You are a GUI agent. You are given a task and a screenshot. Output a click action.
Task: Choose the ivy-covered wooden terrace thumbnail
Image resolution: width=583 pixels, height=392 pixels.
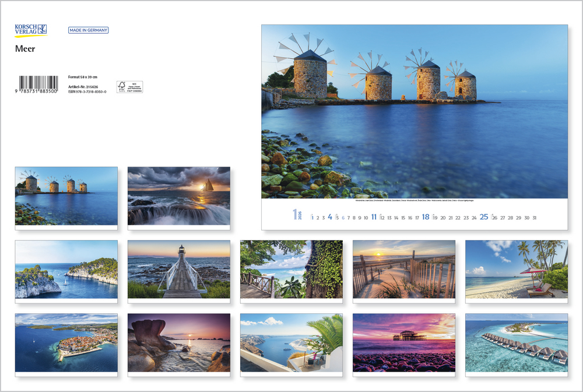[291, 269]
